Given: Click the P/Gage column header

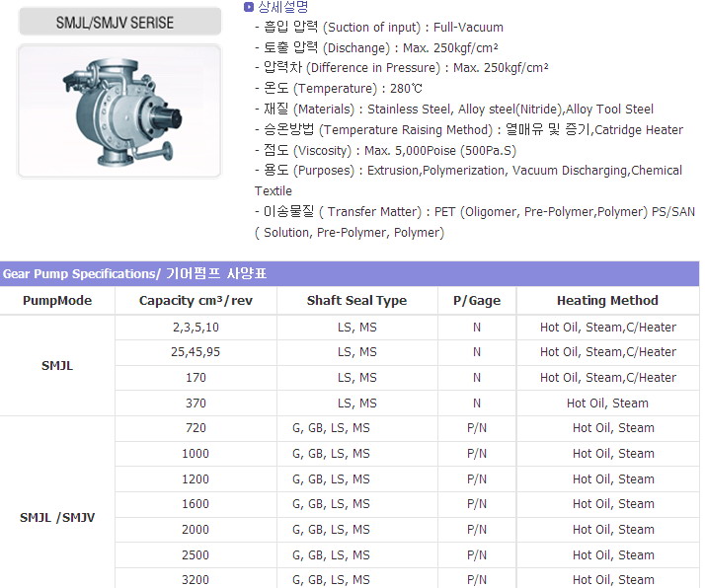Looking at the screenshot, I should pyautogui.click(x=476, y=301).
